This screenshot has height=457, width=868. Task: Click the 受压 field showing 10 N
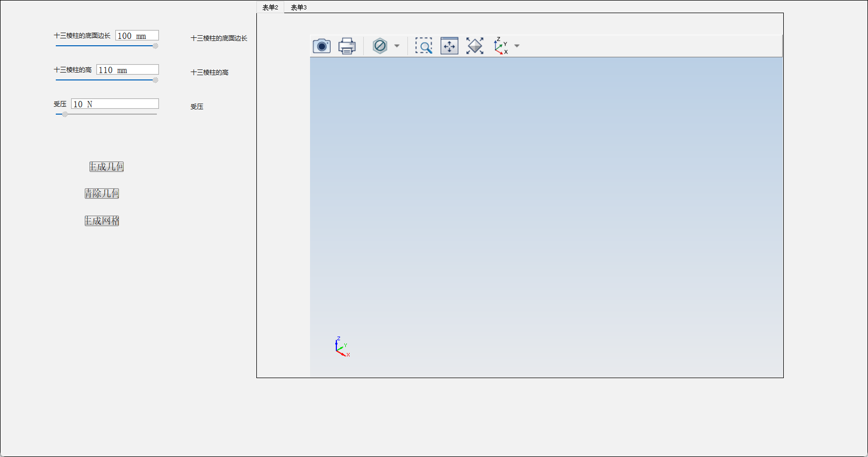(115, 104)
